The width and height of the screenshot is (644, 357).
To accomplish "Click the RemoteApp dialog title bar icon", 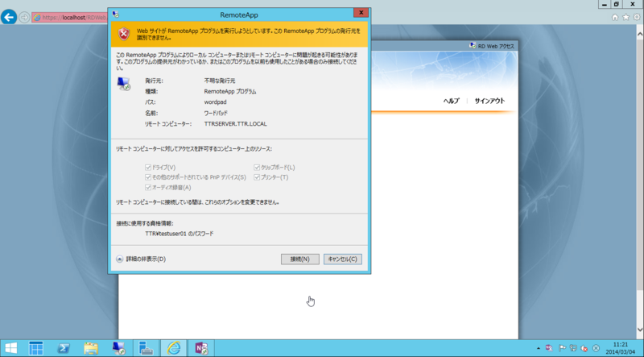I will pos(115,15).
